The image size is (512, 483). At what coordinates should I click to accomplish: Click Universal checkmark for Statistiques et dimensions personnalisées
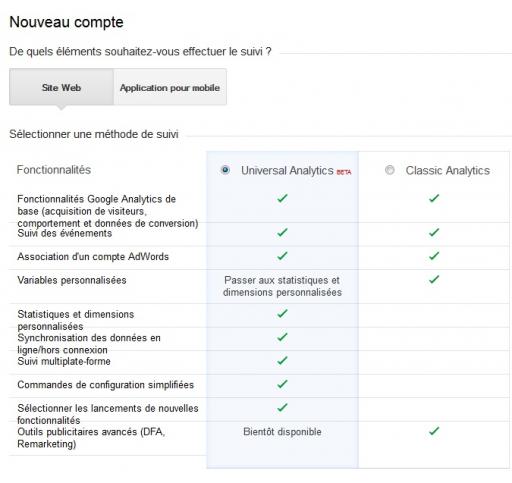[282, 313]
